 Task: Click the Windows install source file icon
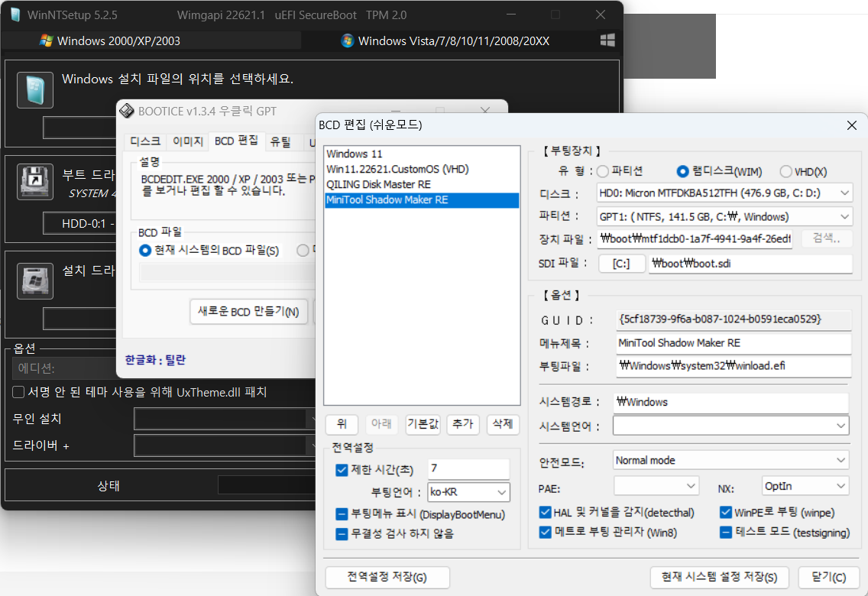pyautogui.click(x=35, y=89)
